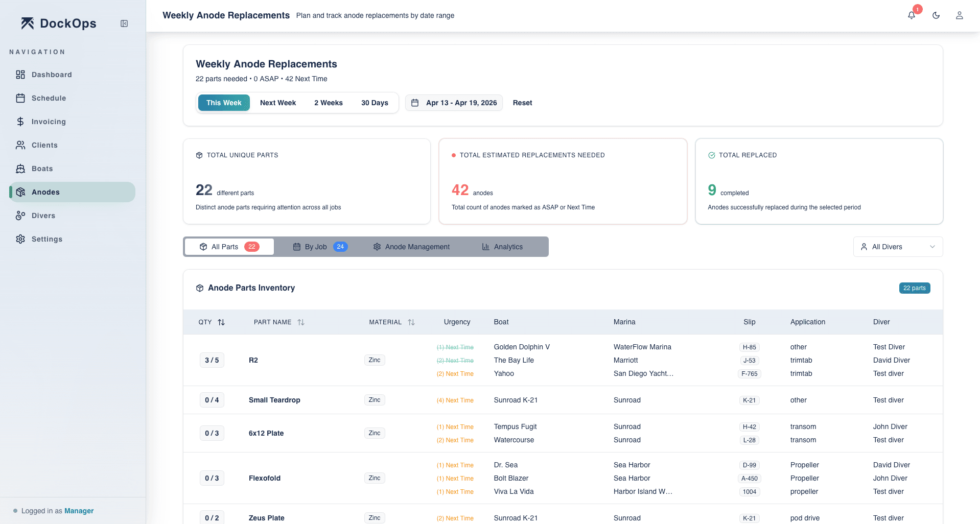This screenshot has height=524, width=980.
Task: Sort by Material column arrows
Action: 411,322
